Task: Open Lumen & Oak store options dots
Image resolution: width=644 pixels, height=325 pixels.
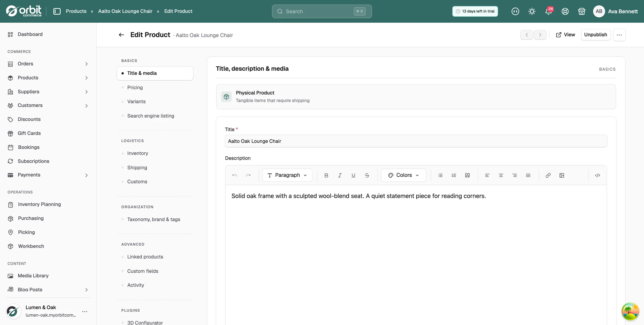Action: tap(85, 312)
